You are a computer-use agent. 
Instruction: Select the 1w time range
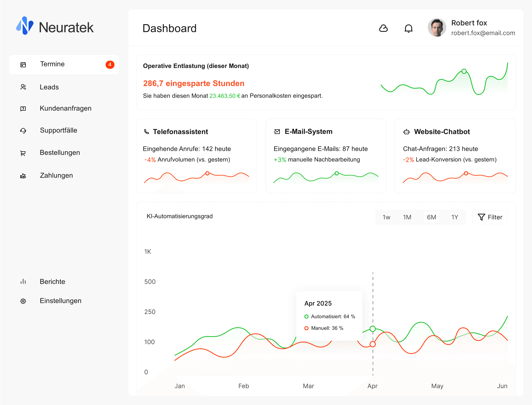click(386, 217)
